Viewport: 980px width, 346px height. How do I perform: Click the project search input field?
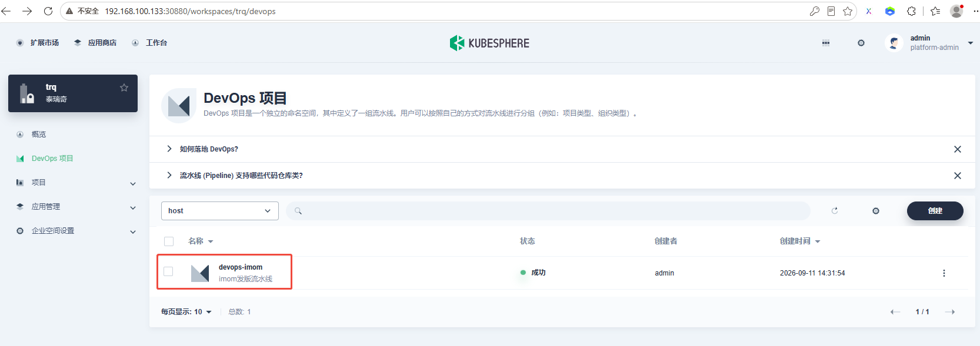(548, 211)
